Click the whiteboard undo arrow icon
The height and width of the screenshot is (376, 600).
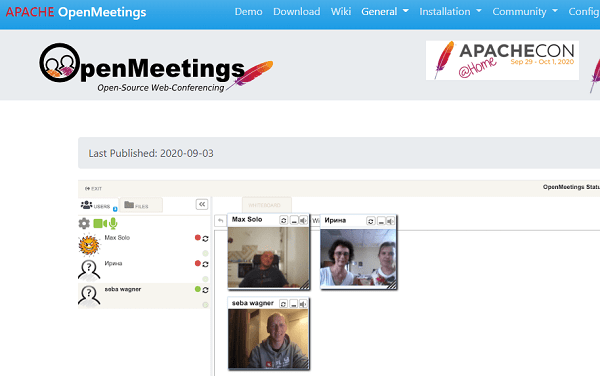pyautogui.click(x=220, y=220)
